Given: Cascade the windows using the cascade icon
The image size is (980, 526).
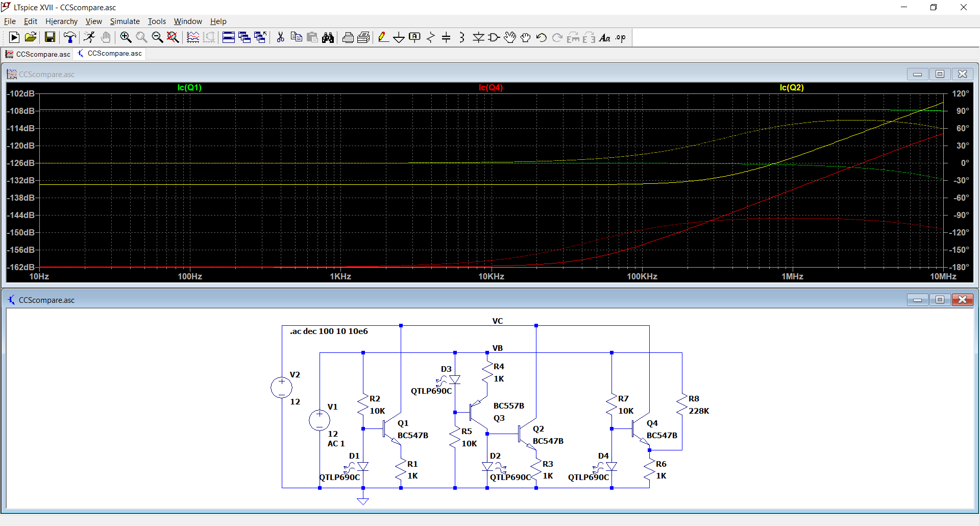Looking at the screenshot, I should (x=244, y=37).
